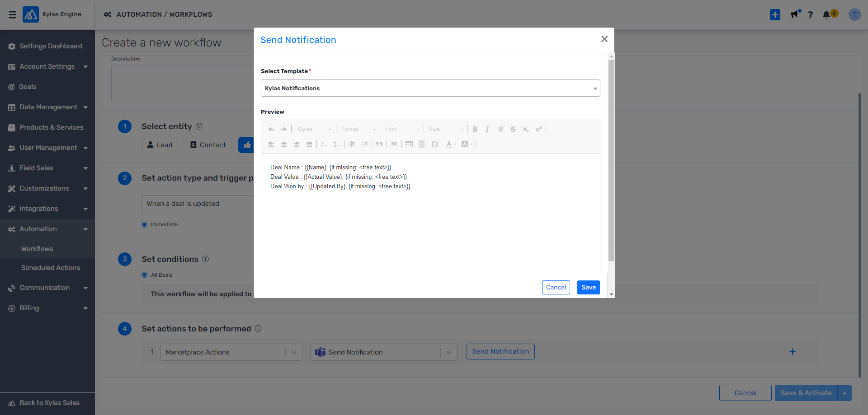Screen dimensions: 868x415
Task: Click the info icon beside Set actions to be performed
Action: [x=258, y=328]
